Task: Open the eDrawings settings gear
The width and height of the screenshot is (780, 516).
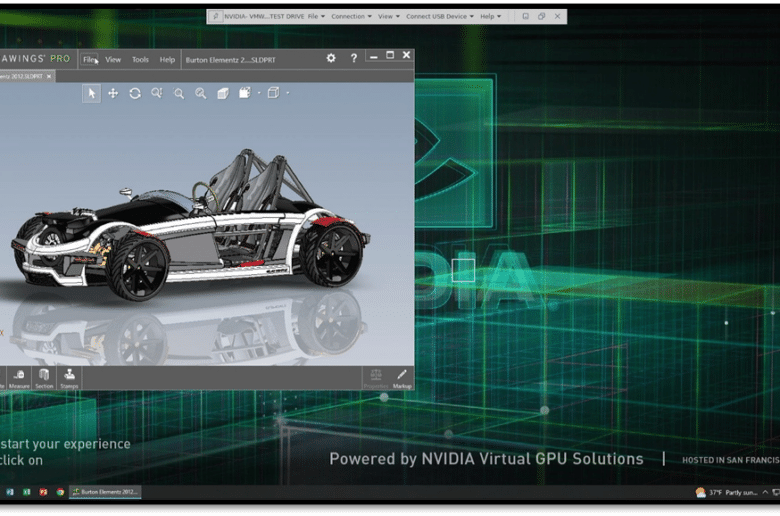Action: 331,58
